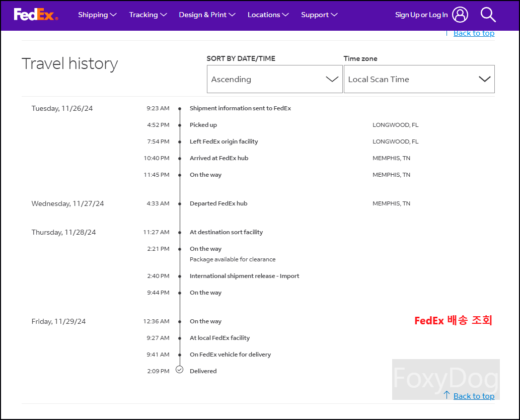520x420 pixels.
Task: Click timeline dot for 'Picked up'
Action: pyautogui.click(x=180, y=125)
